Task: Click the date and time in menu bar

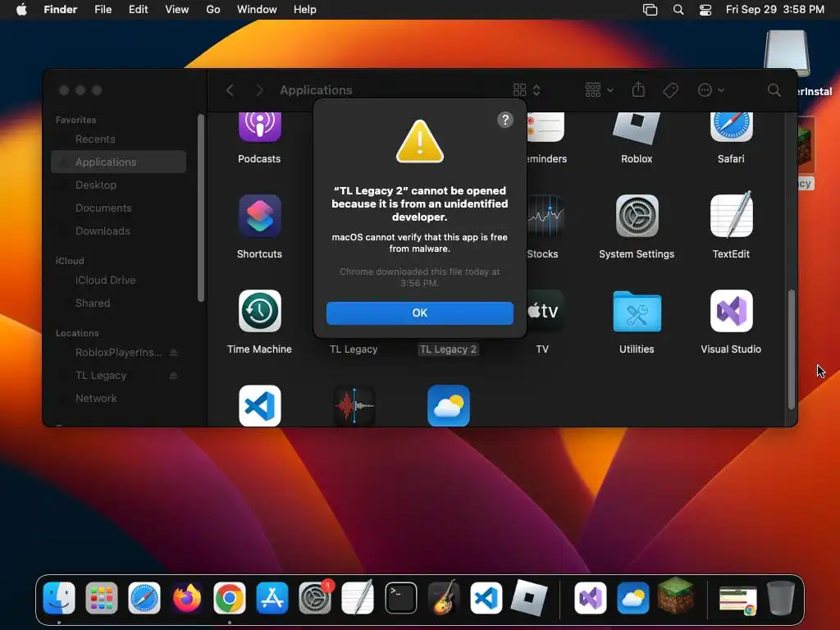Action: pyautogui.click(x=774, y=10)
